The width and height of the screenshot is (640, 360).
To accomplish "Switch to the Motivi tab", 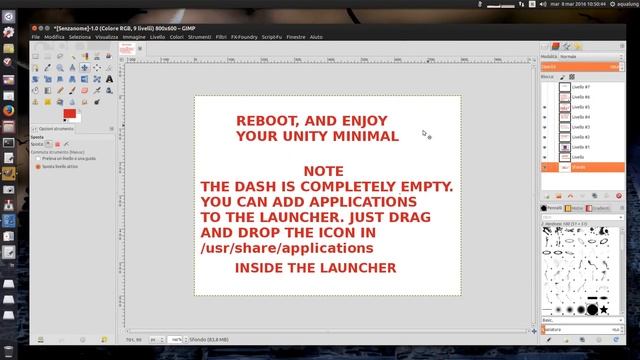I will point(574,208).
